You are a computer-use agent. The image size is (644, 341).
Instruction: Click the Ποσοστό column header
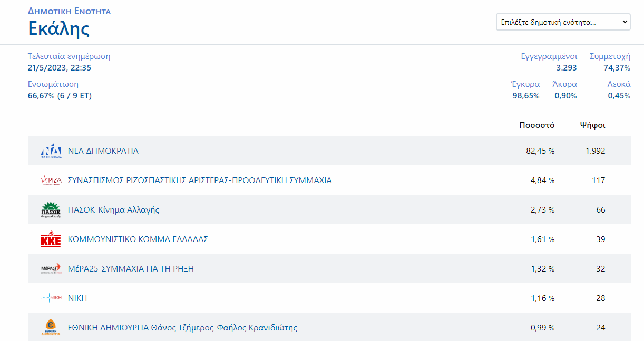pyautogui.click(x=536, y=125)
